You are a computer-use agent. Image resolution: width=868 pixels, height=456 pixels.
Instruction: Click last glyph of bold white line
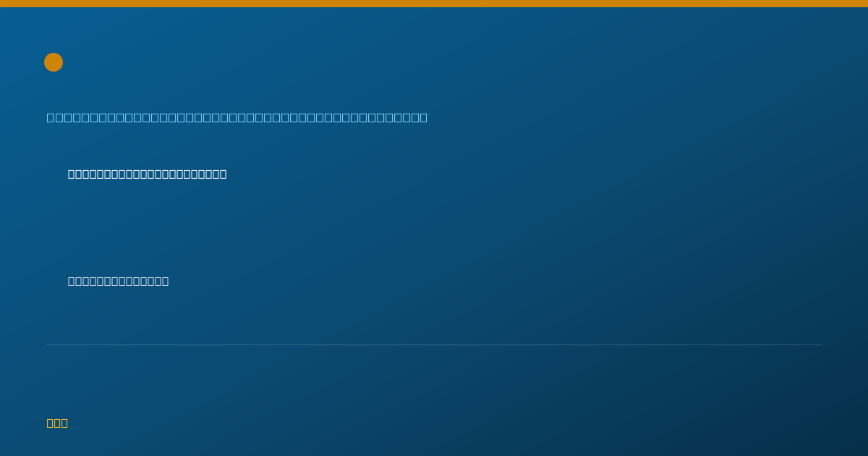pyautogui.click(x=224, y=174)
